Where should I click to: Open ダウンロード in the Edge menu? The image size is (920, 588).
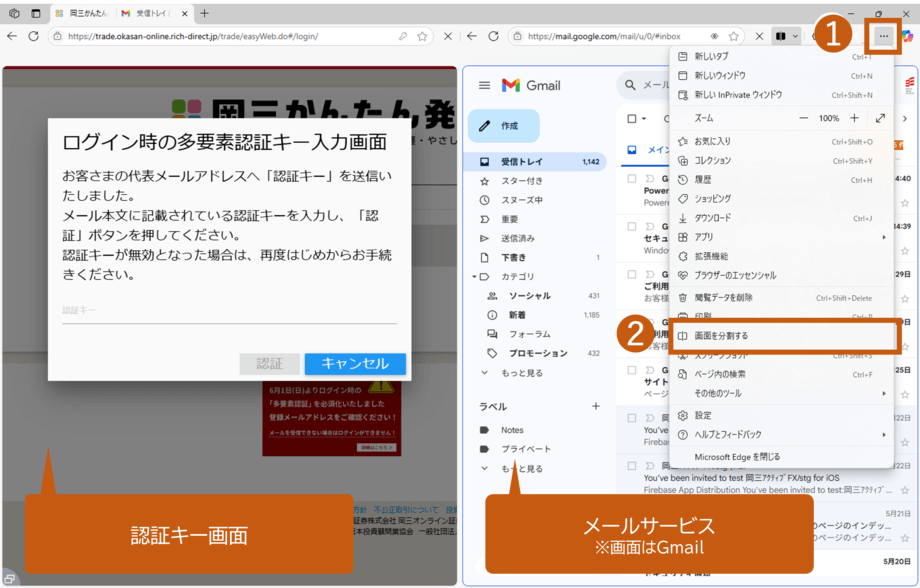pos(781,218)
